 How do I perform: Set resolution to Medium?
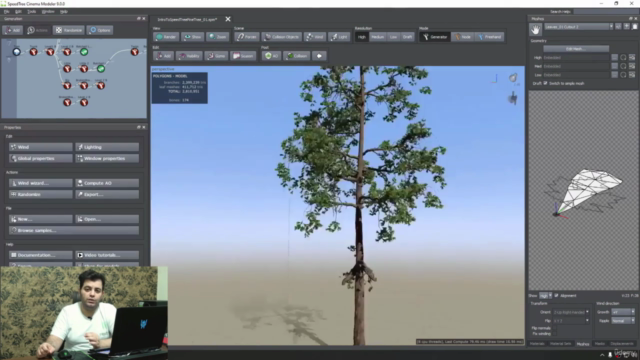point(378,37)
